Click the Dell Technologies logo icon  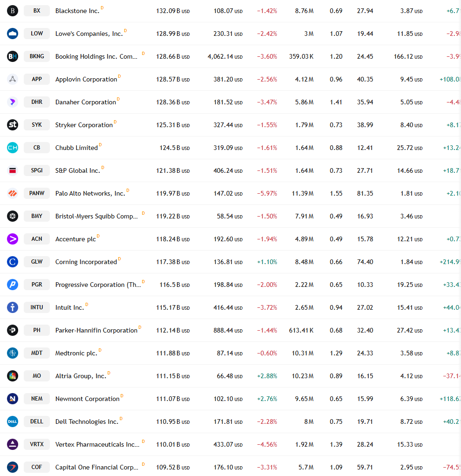point(13,422)
